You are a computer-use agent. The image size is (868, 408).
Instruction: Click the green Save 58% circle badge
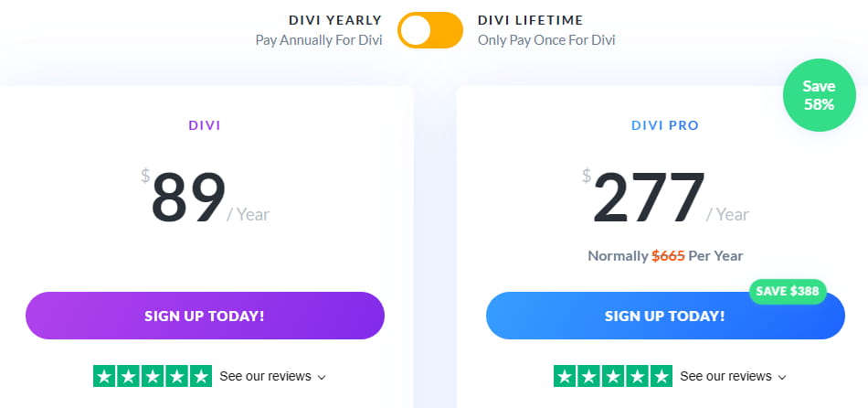click(819, 95)
